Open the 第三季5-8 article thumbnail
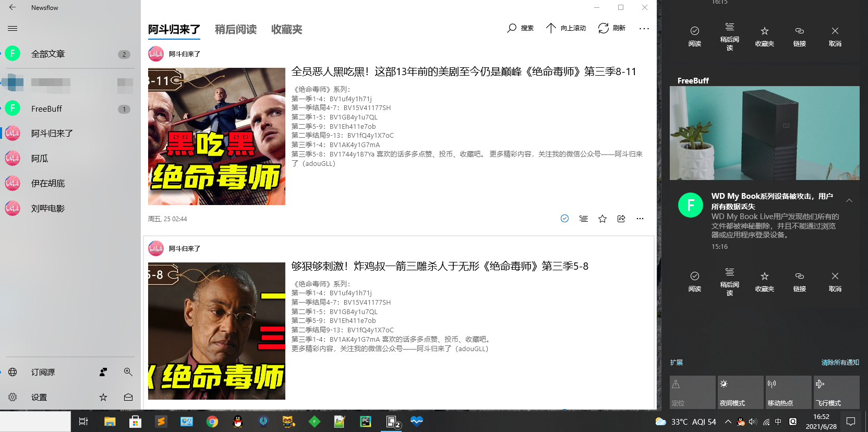The width and height of the screenshot is (868, 432). (216, 331)
